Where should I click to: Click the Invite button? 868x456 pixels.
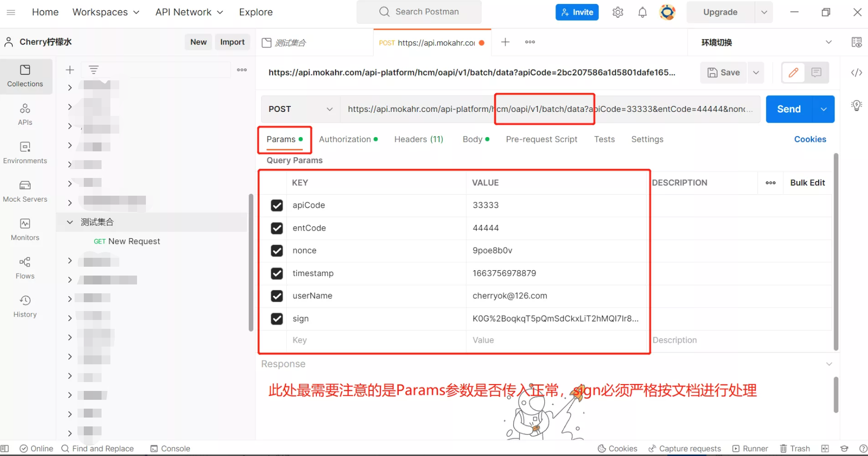click(577, 12)
